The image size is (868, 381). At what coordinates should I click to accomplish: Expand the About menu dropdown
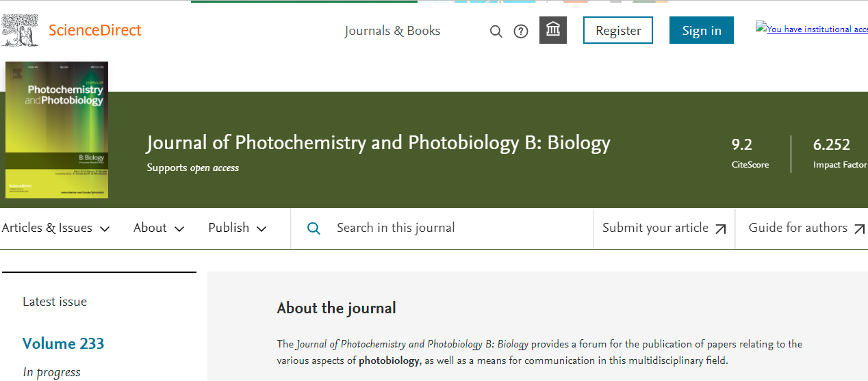[x=159, y=228]
